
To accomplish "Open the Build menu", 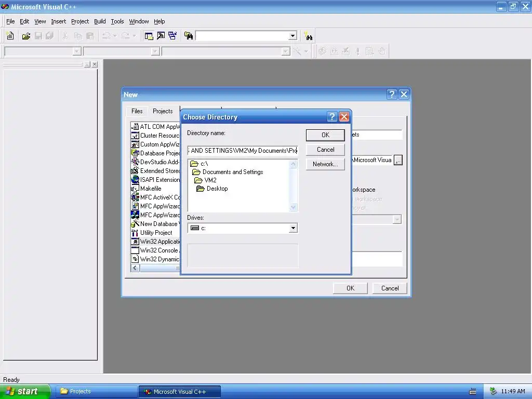I will tap(100, 21).
